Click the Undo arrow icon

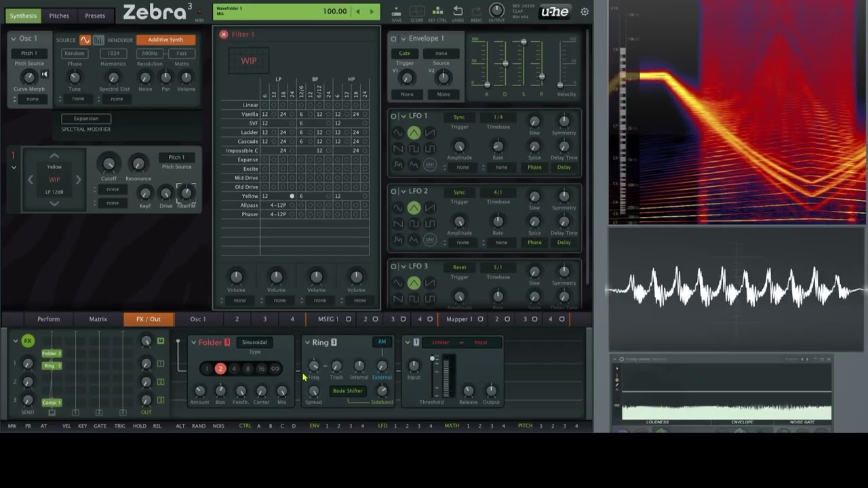458,11
